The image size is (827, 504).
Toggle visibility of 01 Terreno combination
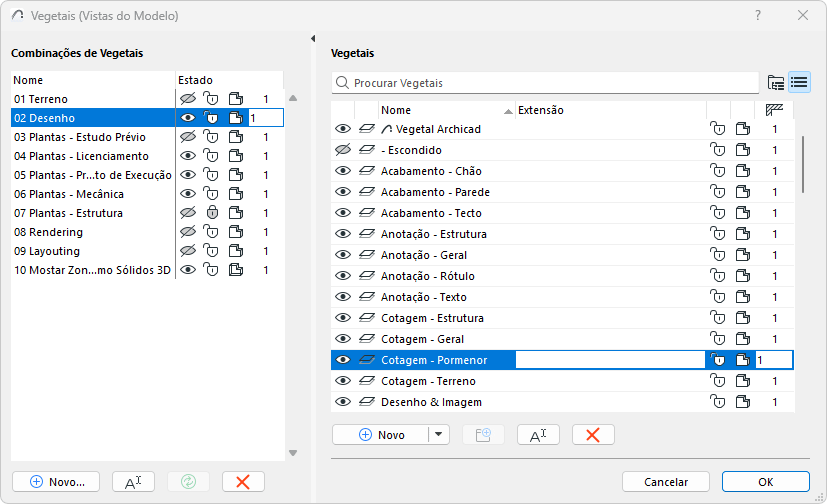click(187, 99)
